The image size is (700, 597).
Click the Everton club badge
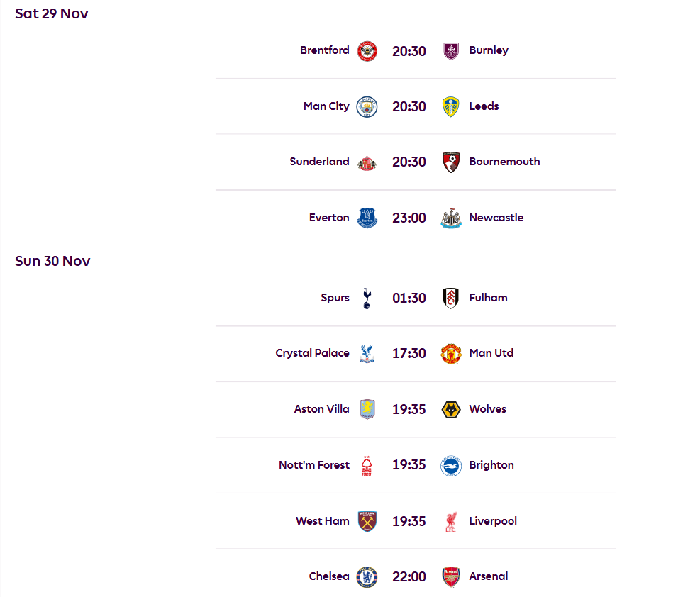367,218
